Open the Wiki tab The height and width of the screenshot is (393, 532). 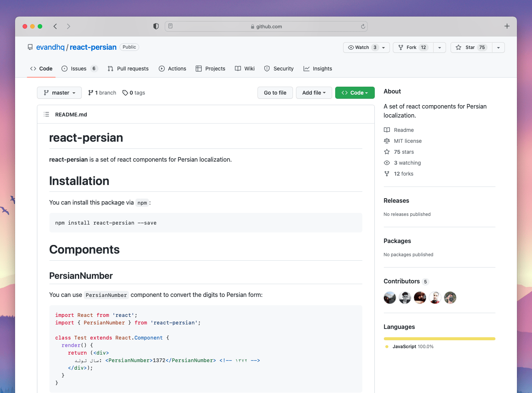245,69
